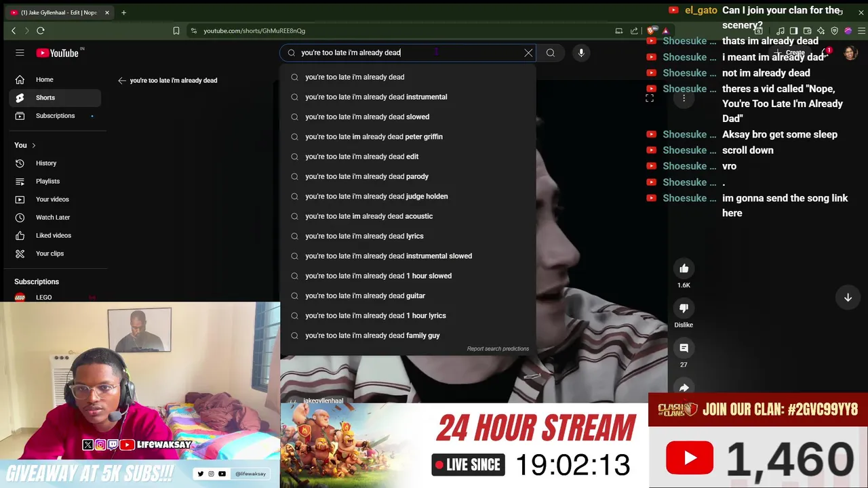The image size is (868, 488).
Task: Open the browser share icon
Action: click(634, 30)
